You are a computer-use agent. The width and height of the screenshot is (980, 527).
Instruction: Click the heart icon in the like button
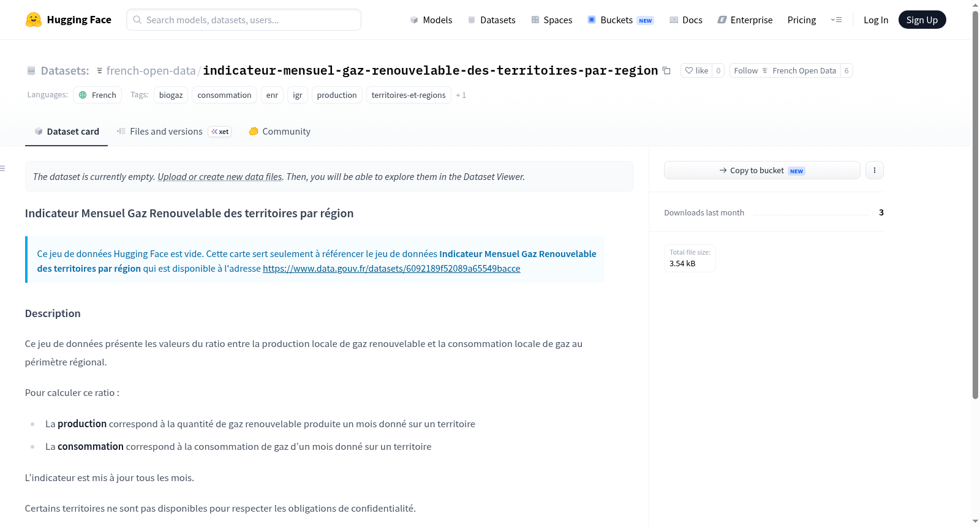[689, 70]
